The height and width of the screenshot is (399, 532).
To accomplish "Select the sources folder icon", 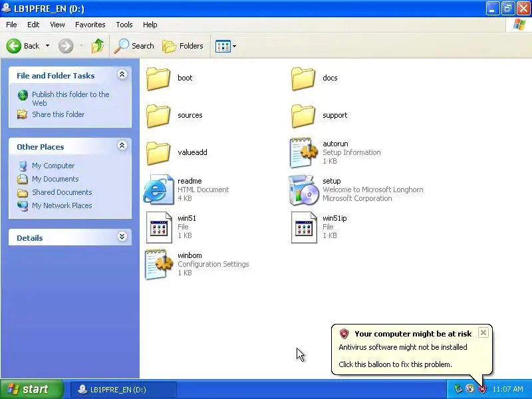I will coord(158,116).
